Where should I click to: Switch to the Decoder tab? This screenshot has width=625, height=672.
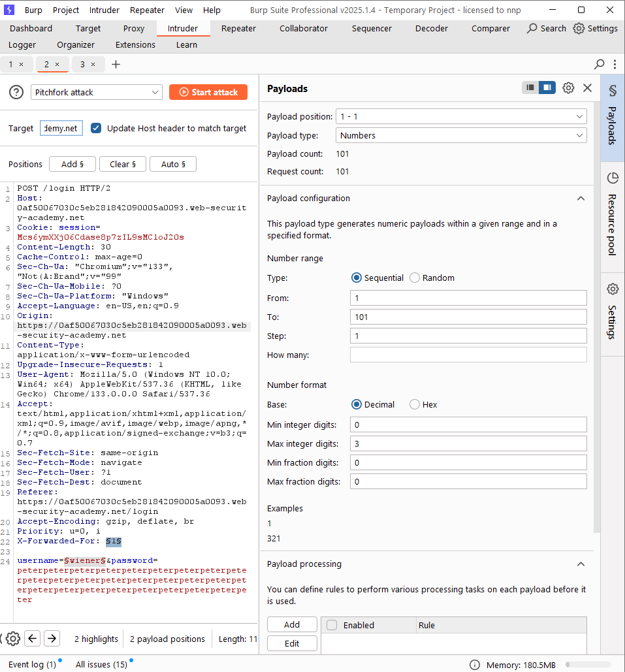click(432, 28)
